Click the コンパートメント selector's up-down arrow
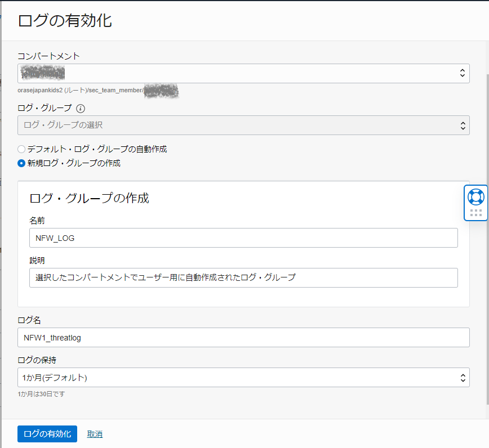The image size is (489, 448). click(462, 73)
